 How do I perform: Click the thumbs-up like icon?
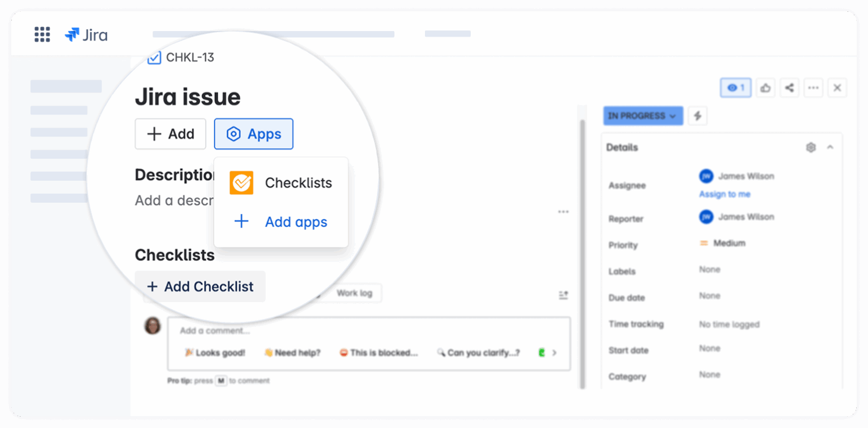tap(766, 88)
